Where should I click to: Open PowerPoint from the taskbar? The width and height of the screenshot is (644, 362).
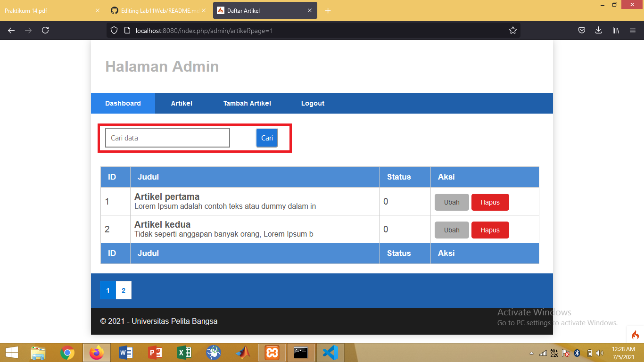(x=154, y=352)
